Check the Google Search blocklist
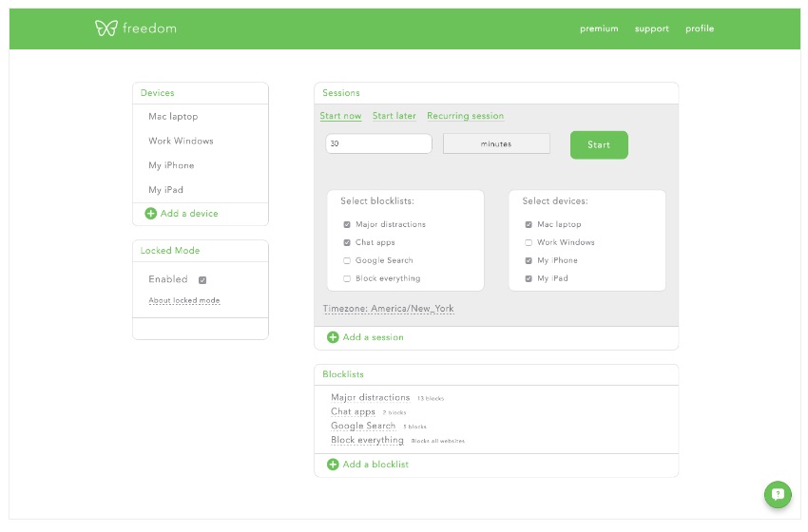The height and width of the screenshot is (532, 808). click(x=347, y=260)
